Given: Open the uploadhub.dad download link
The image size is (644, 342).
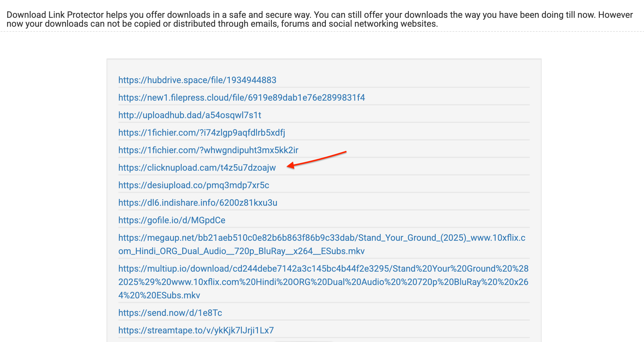Looking at the screenshot, I should (x=190, y=115).
